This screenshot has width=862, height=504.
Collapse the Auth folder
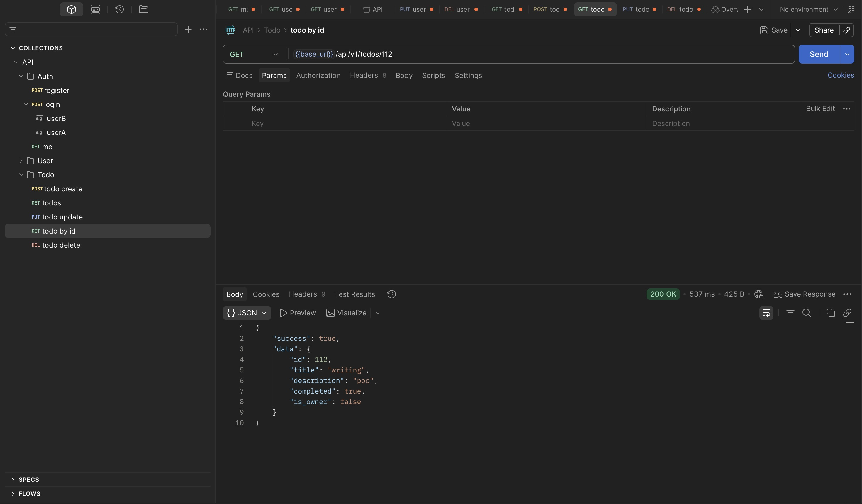pyautogui.click(x=21, y=76)
